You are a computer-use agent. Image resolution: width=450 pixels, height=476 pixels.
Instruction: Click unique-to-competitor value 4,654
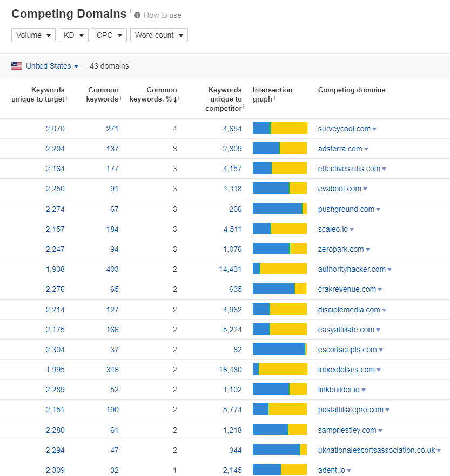pos(232,129)
